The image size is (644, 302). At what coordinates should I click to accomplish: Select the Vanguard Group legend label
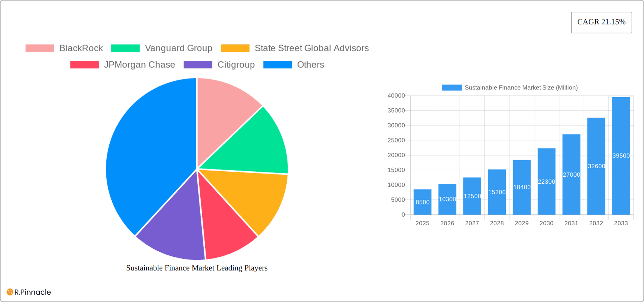point(178,48)
